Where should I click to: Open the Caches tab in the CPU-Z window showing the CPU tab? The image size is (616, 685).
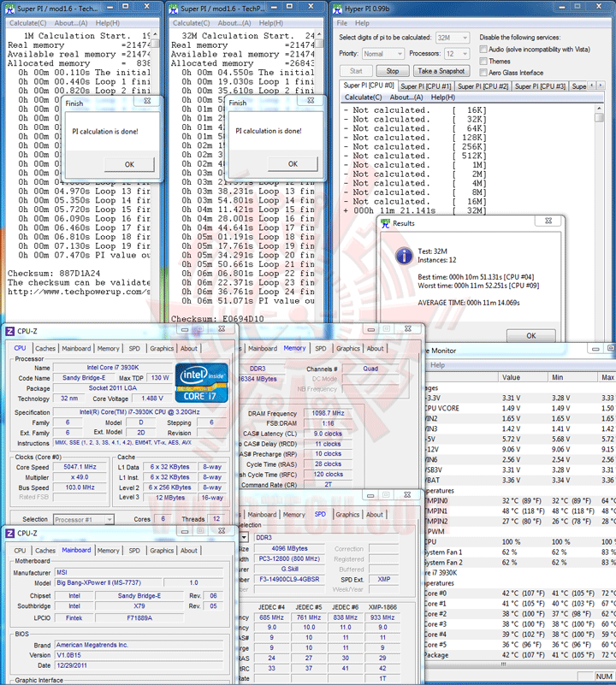pyautogui.click(x=45, y=349)
